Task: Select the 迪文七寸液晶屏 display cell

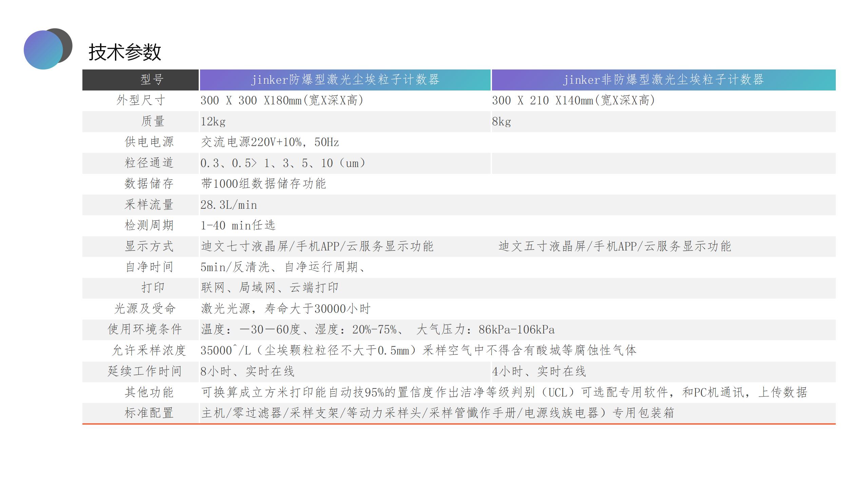Action: coord(317,246)
